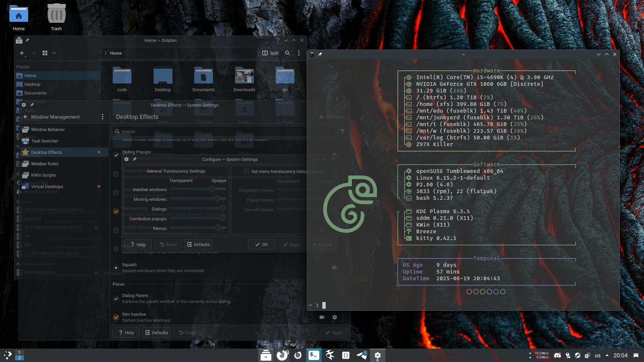Screen dimensions: 644x362
Task: Open Virtual Desktops settings
Action: coord(64,186)
